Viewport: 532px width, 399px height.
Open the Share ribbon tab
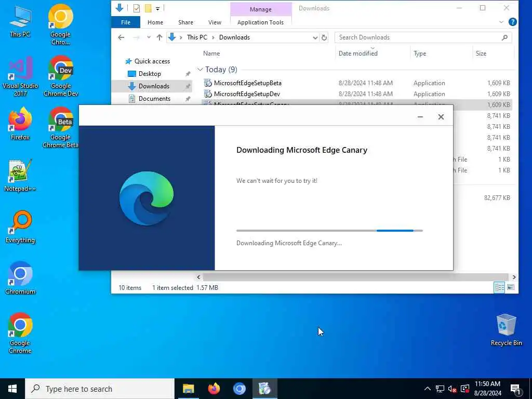click(185, 22)
